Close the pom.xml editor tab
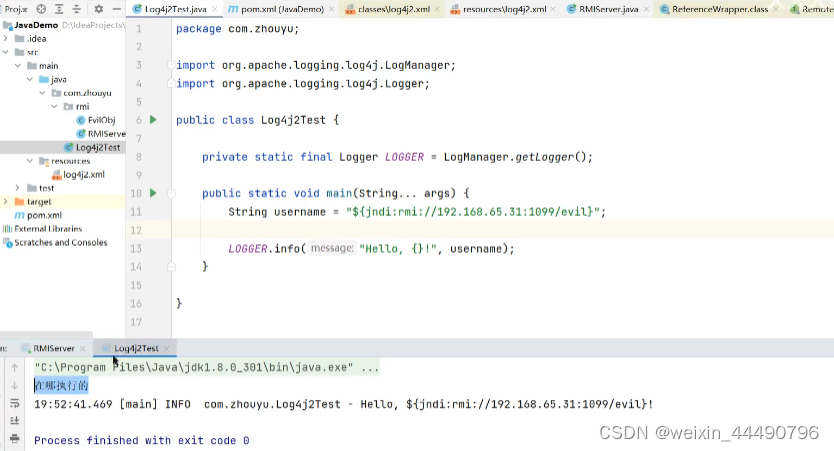The image size is (834, 451). pos(331,9)
